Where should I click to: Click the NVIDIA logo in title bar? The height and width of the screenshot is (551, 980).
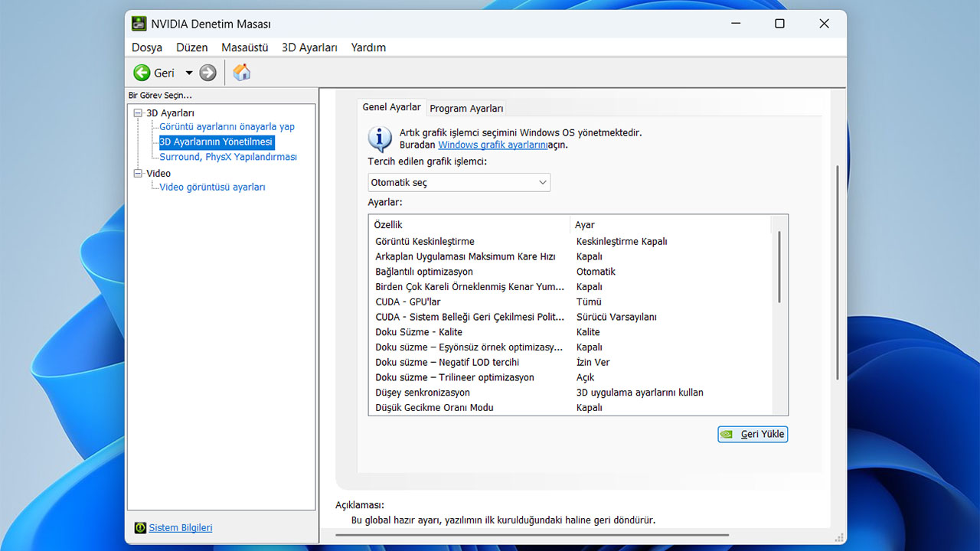pos(139,24)
